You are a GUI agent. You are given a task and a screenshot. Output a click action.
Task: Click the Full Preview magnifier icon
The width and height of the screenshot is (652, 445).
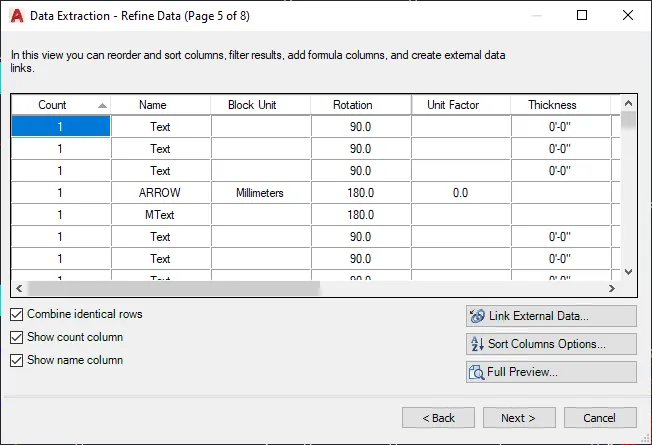(x=477, y=372)
